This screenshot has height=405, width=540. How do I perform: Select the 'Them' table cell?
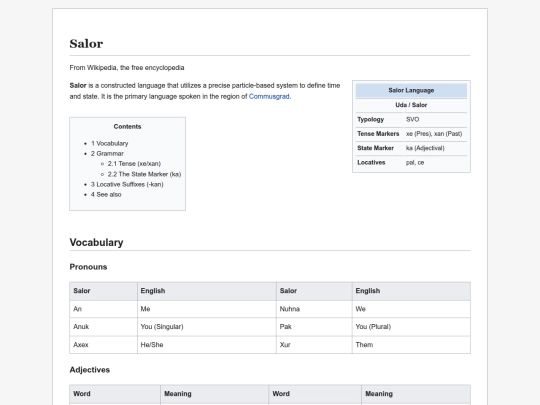pos(411,345)
